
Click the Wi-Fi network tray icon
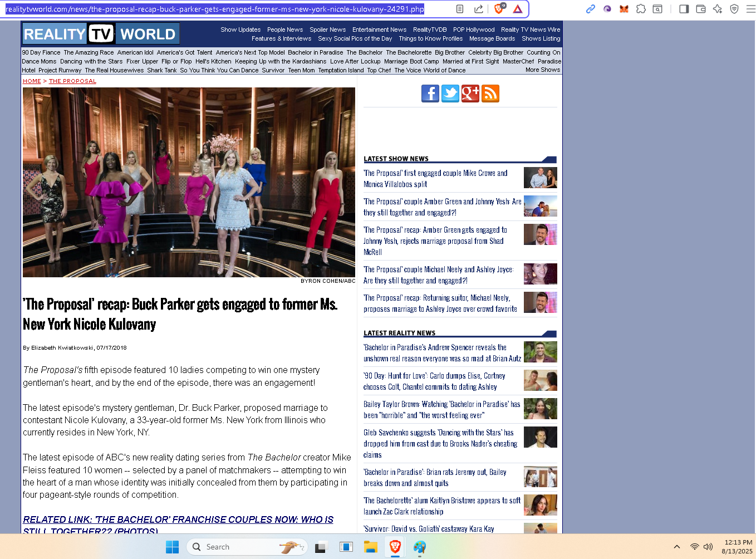point(694,547)
